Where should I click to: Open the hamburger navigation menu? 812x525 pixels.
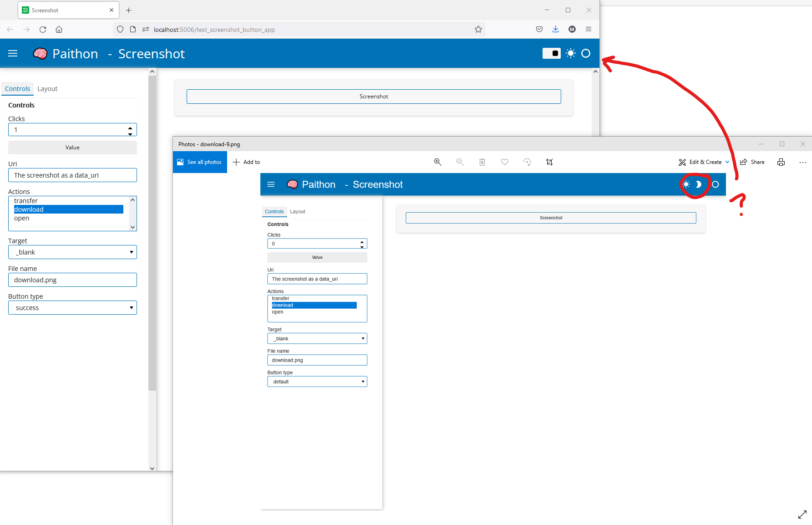click(13, 53)
